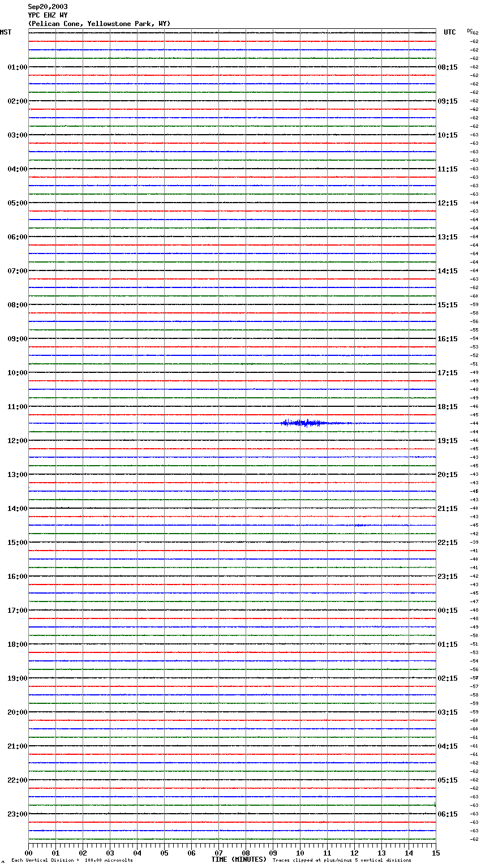Click the 02:00 MST time label

(x=17, y=101)
